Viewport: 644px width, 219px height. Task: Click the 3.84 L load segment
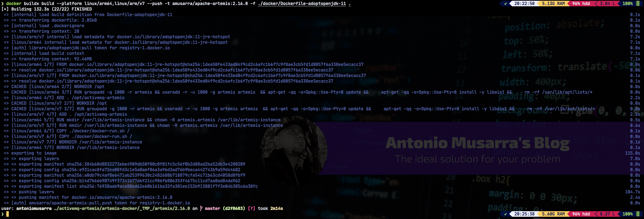click(607, 4)
